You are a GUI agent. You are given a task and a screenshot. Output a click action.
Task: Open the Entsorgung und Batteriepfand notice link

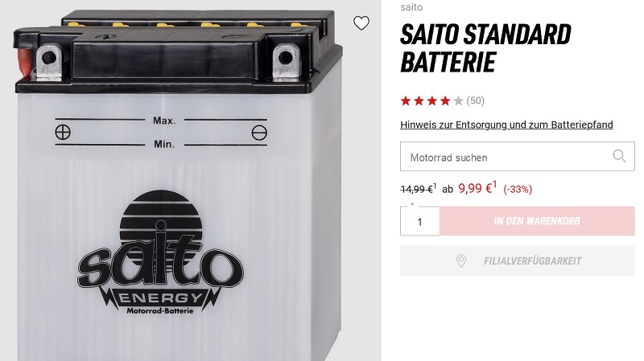pyautogui.click(x=506, y=125)
